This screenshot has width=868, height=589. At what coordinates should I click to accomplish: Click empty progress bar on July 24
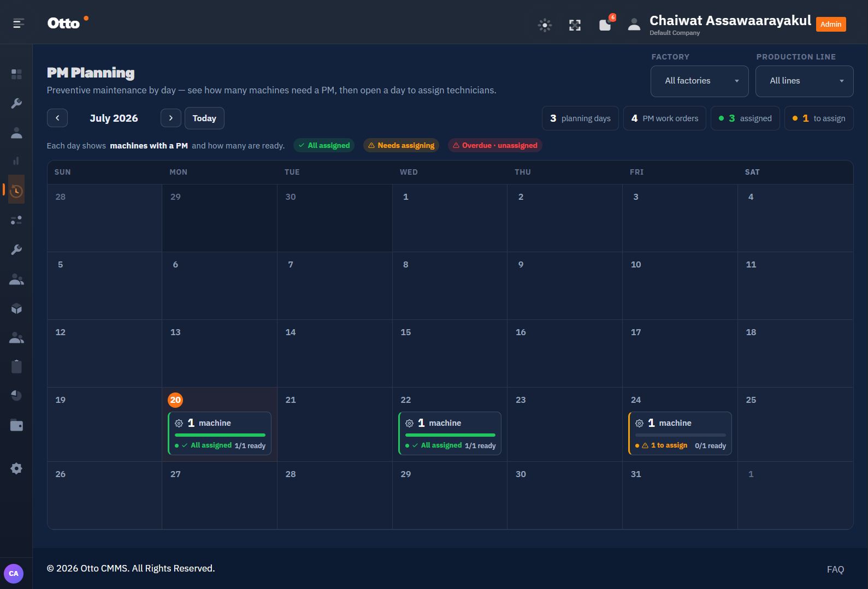681,435
